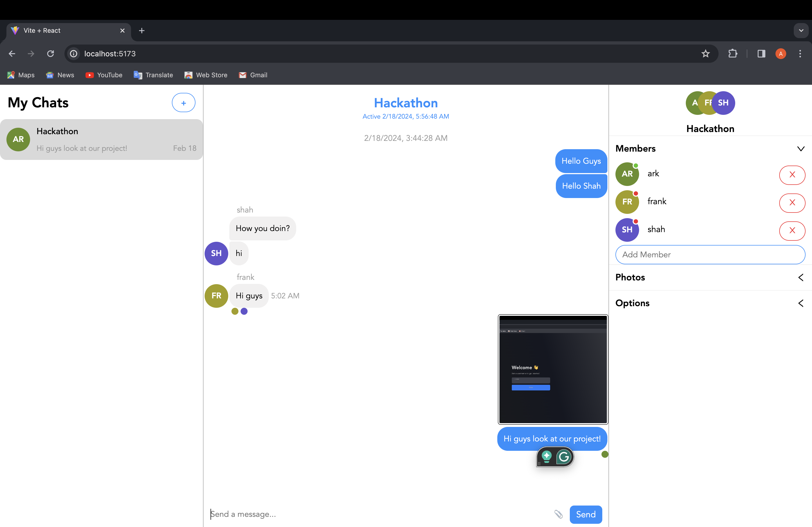Collapse the Members section
Image resolution: width=812 pixels, height=527 pixels.
(800, 149)
